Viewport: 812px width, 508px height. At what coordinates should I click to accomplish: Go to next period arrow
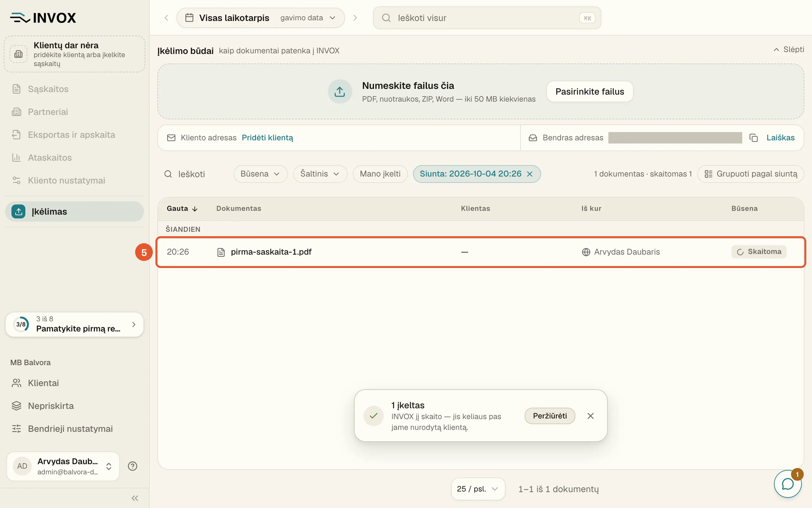[x=355, y=18]
